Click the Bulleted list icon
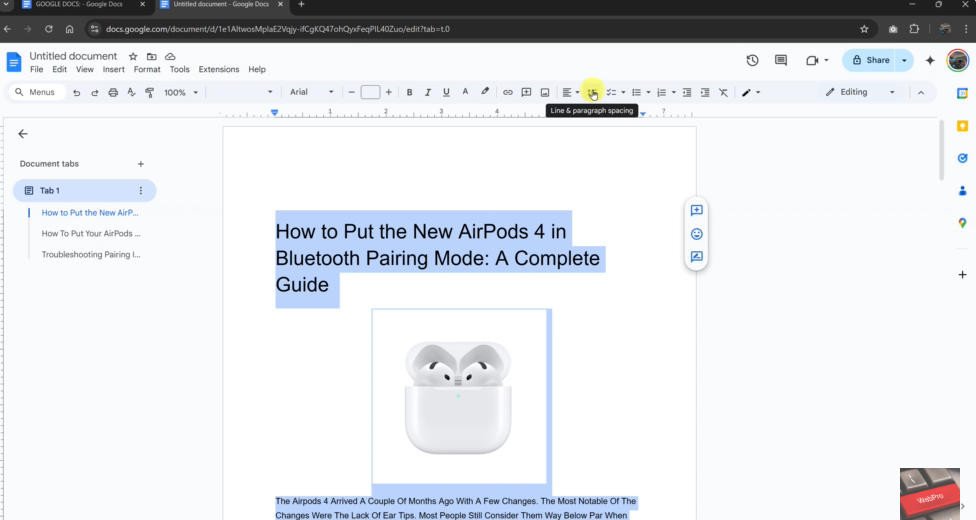The width and height of the screenshot is (976, 520). (636, 92)
